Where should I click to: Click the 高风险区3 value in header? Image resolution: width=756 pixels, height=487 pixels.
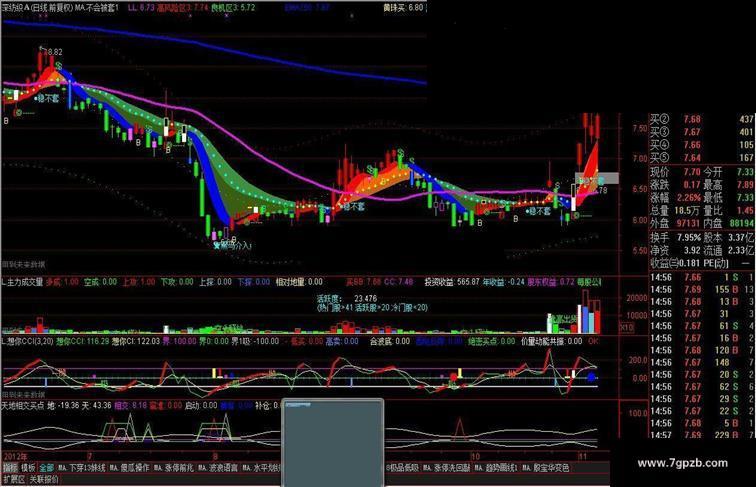[183, 8]
